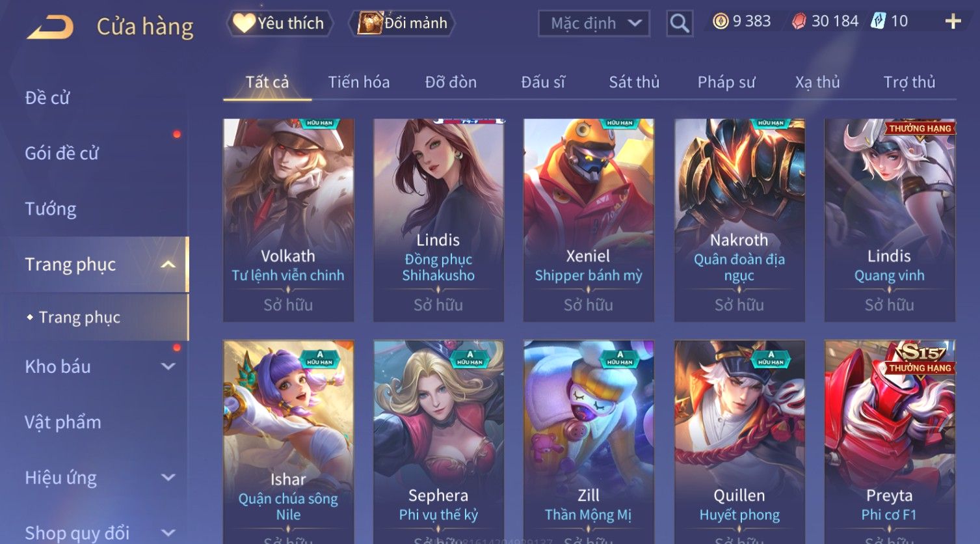Open Tướng in the sidebar

(x=51, y=209)
